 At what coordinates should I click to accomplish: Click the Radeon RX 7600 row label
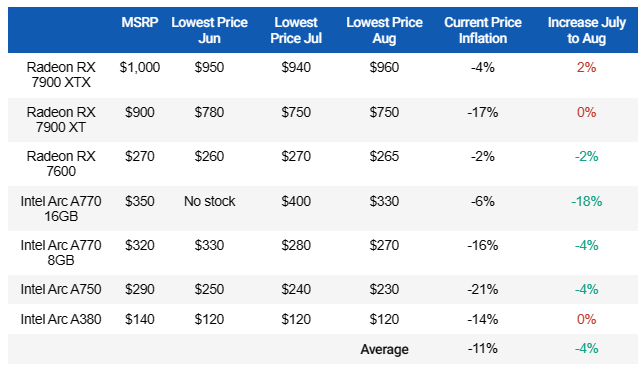tap(61, 163)
